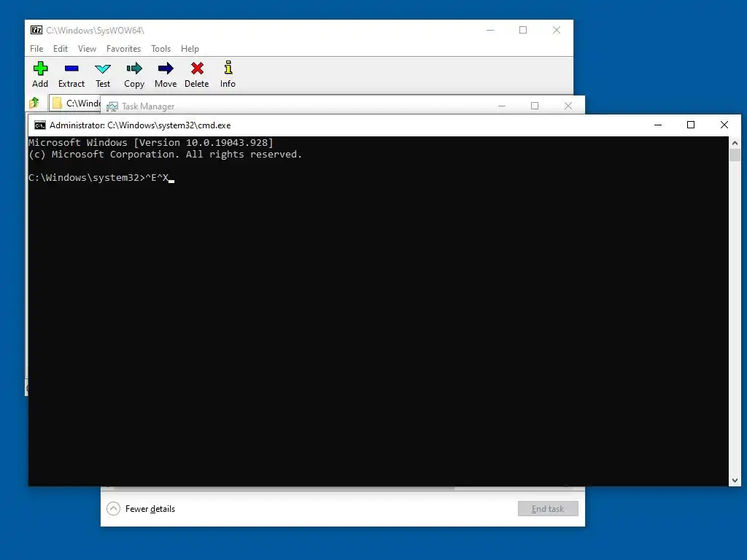Choose the Copy tool in 7-Zip
Viewport: 747px width, 560px height.
click(134, 75)
